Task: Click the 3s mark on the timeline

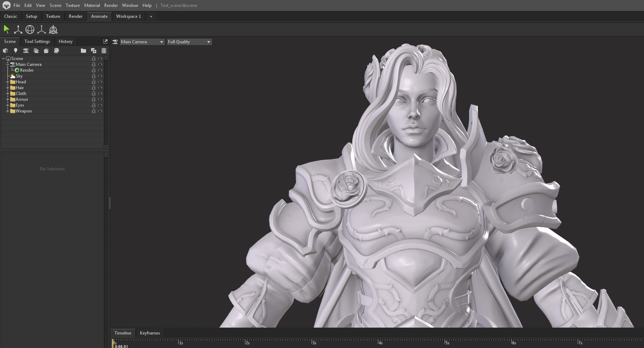Action: (x=312, y=342)
